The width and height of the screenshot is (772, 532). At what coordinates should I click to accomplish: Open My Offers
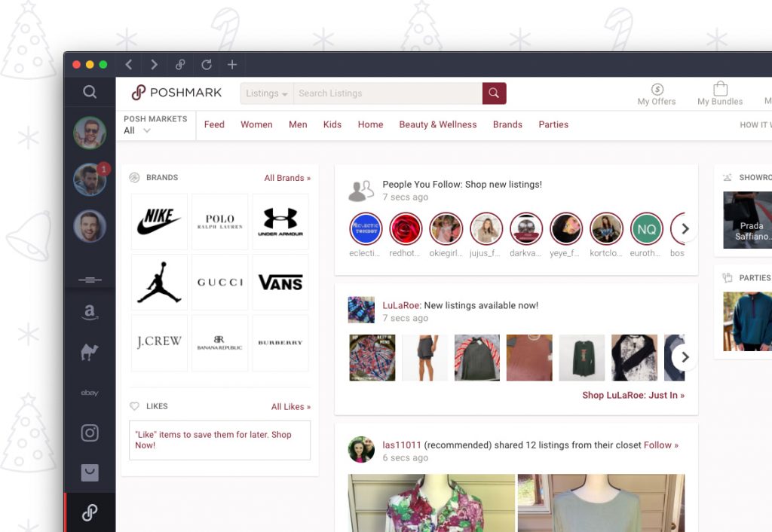[x=657, y=94]
